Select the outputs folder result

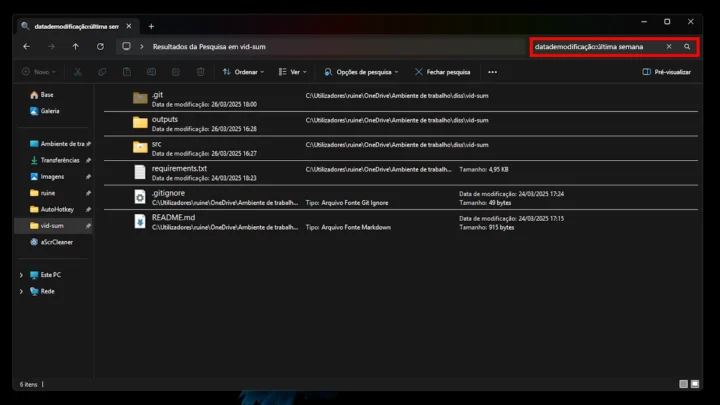(401, 124)
